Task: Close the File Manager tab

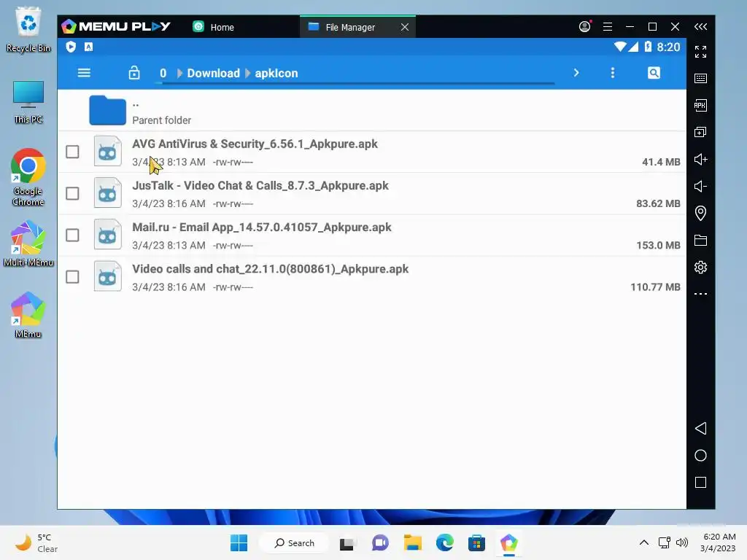Action: pyautogui.click(x=404, y=27)
